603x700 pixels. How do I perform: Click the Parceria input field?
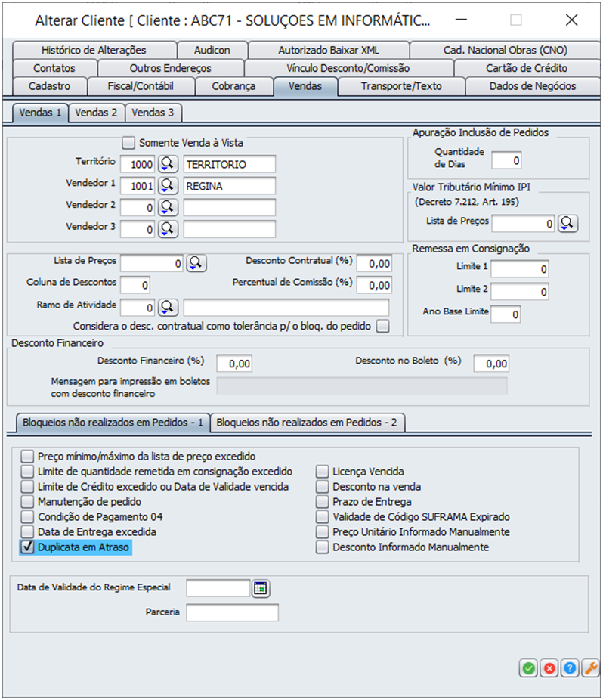(x=232, y=612)
